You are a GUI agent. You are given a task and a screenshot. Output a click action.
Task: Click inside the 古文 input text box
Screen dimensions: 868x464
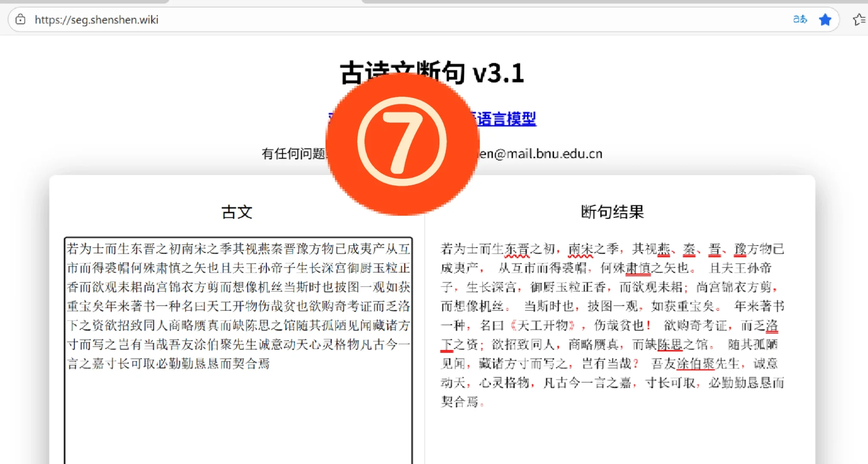coord(238,412)
